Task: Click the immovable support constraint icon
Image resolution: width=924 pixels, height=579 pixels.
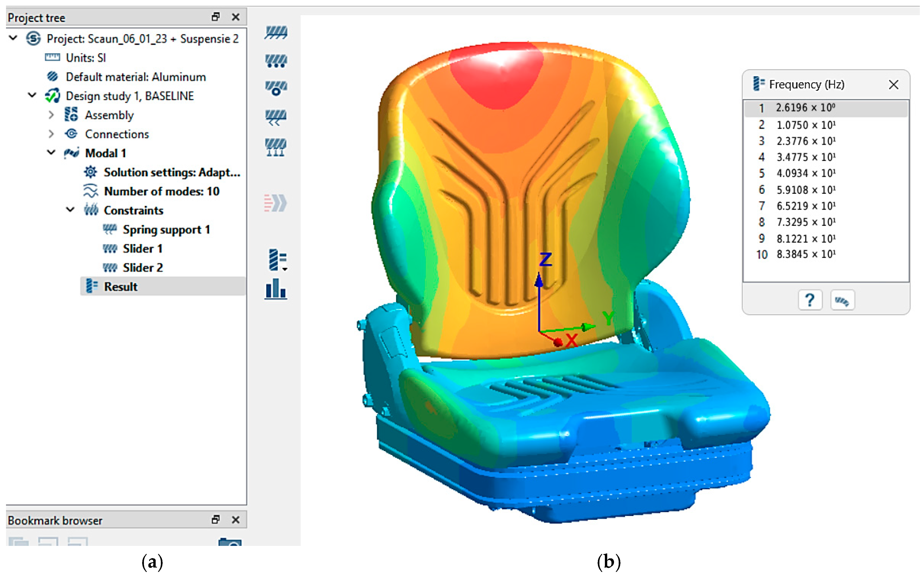Action: coord(276,33)
